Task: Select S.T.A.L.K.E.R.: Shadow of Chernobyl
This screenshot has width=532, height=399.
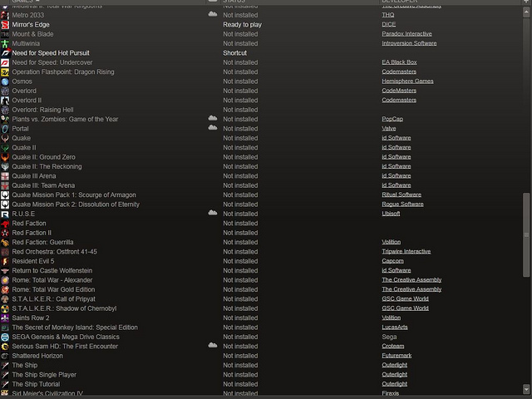Action: click(64, 308)
